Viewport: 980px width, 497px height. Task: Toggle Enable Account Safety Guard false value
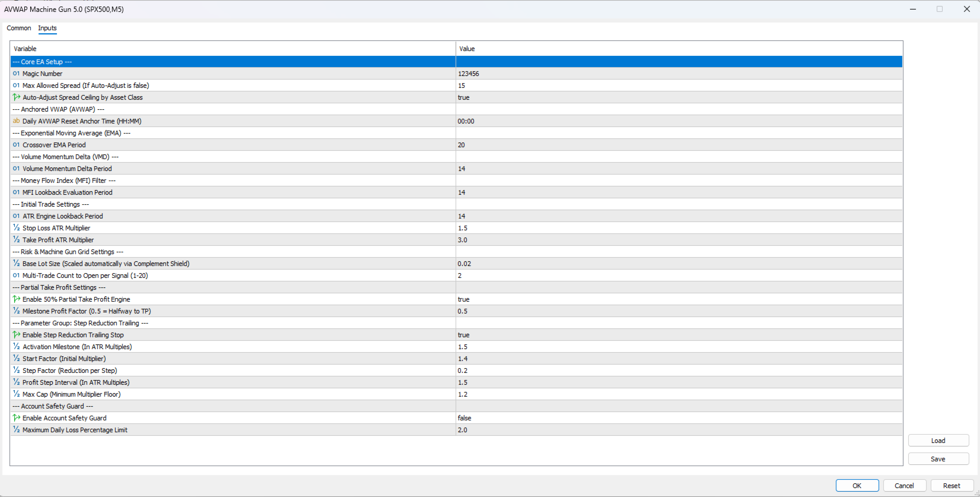tap(679, 418)
